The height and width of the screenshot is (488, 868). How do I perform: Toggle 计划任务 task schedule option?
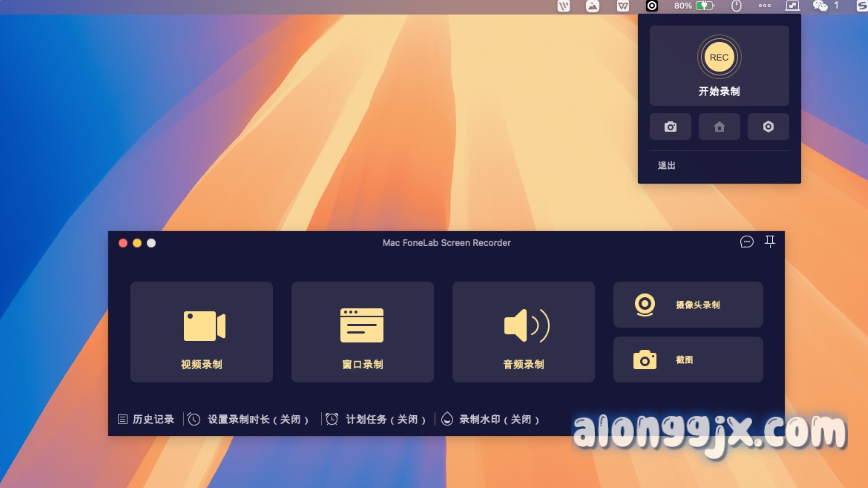click(378, 419)
